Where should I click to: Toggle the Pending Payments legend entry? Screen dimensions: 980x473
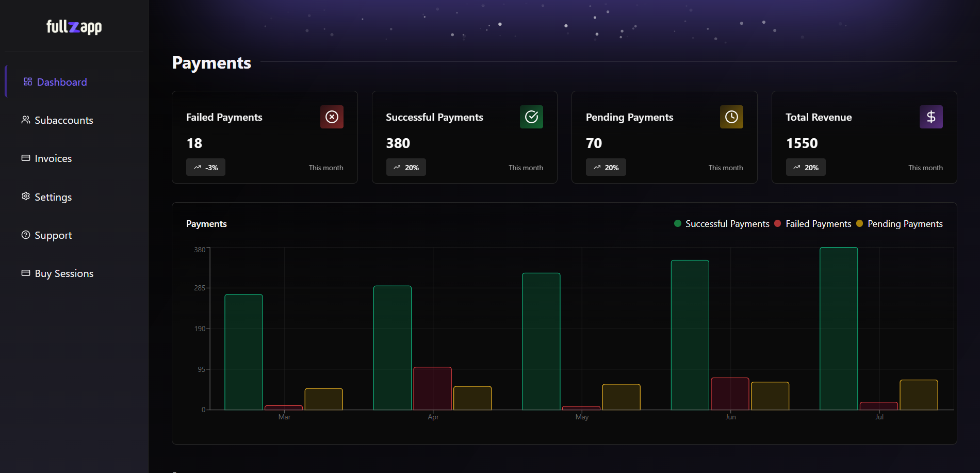pos(905,223)
